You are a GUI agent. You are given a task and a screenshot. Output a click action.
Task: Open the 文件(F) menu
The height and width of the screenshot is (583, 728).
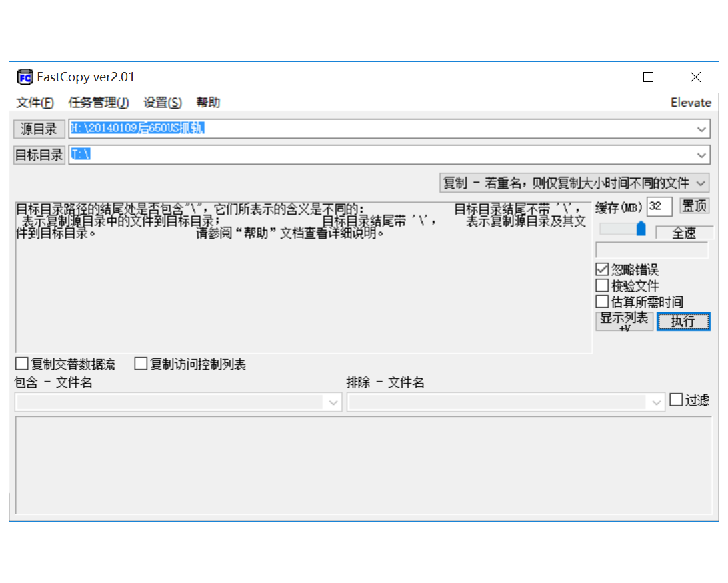point(33,102)
